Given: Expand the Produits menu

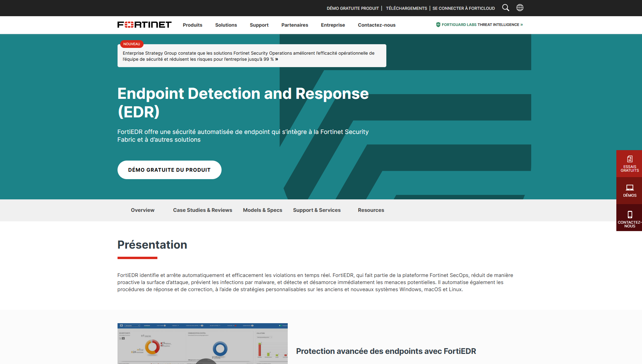Looking at the screenshot, I should click(x=192, y=25).
